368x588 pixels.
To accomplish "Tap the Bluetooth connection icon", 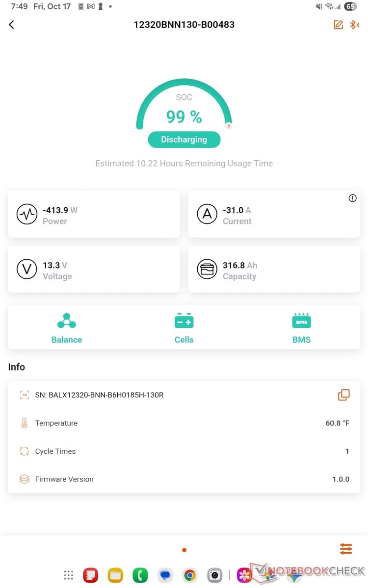I will [x=354, y=24].
